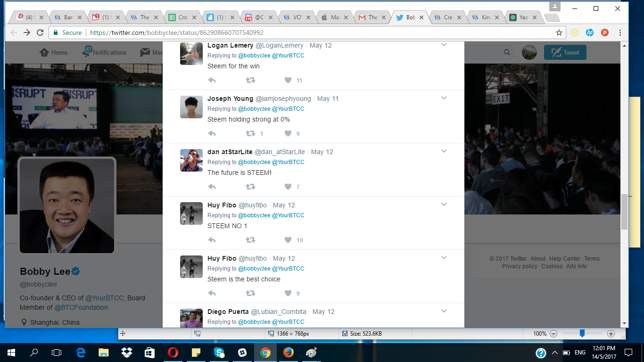Reload the page in Chrome
The height and width of the screenshot is (362, 644).
pos(40,33)
